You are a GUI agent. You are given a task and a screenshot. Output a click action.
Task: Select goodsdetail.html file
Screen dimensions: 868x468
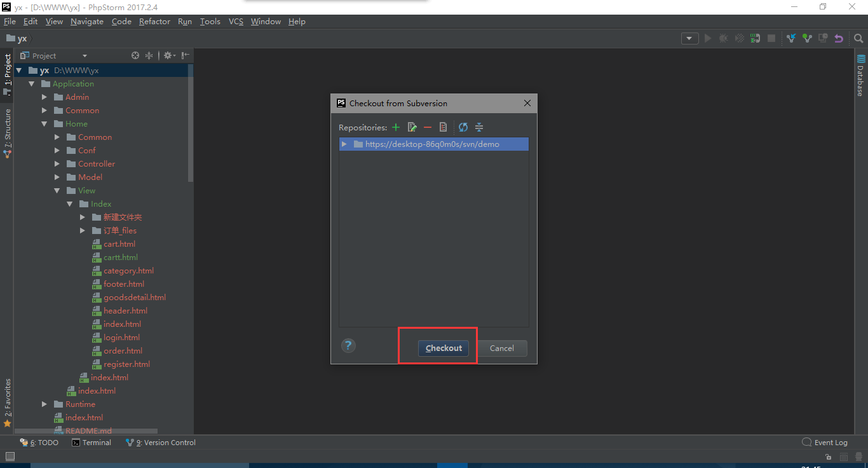(x=134, y=298)
